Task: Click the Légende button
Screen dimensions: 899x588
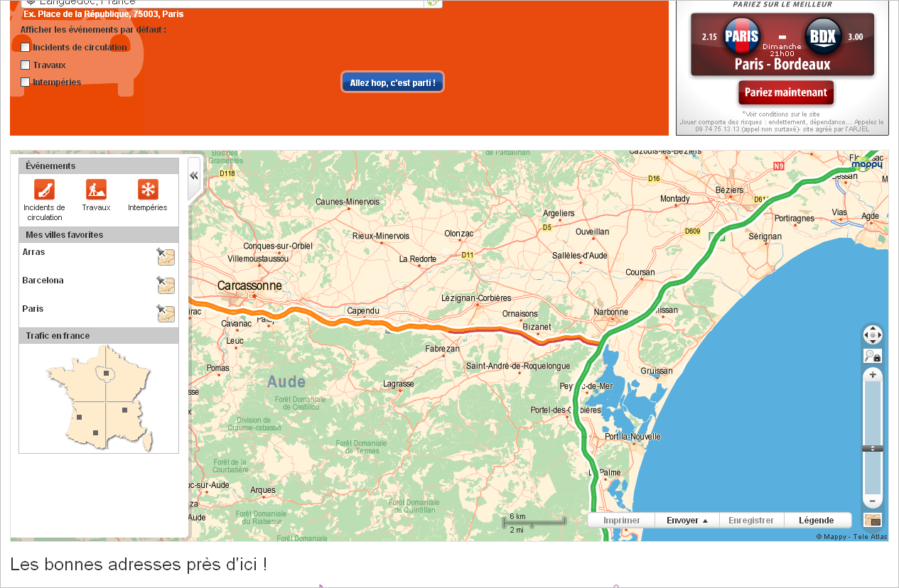Action: click(x=816, y=520)
